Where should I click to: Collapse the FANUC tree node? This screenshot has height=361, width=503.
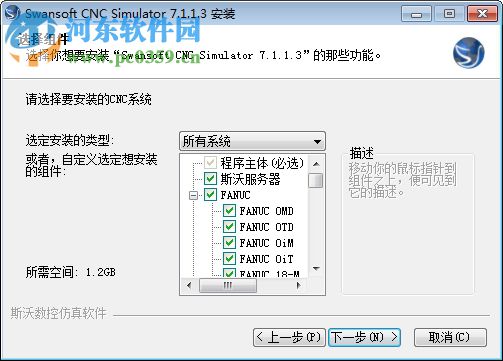tap(193, 195)
